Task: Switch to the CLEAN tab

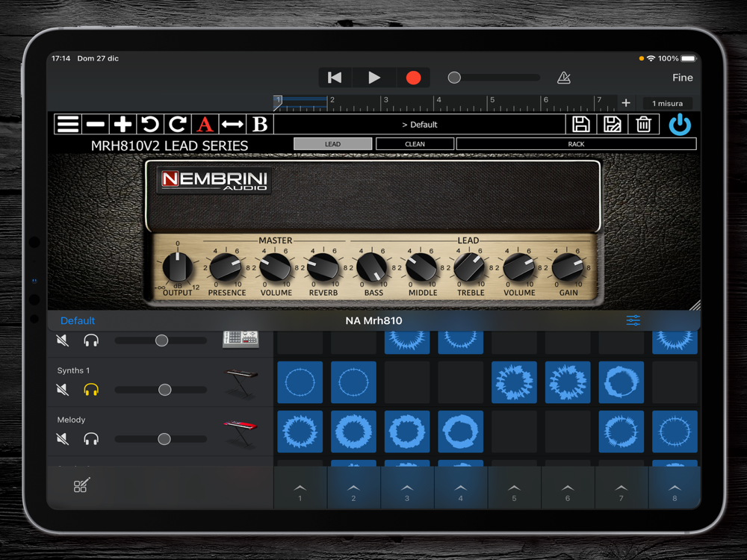Action: [415, 144]
